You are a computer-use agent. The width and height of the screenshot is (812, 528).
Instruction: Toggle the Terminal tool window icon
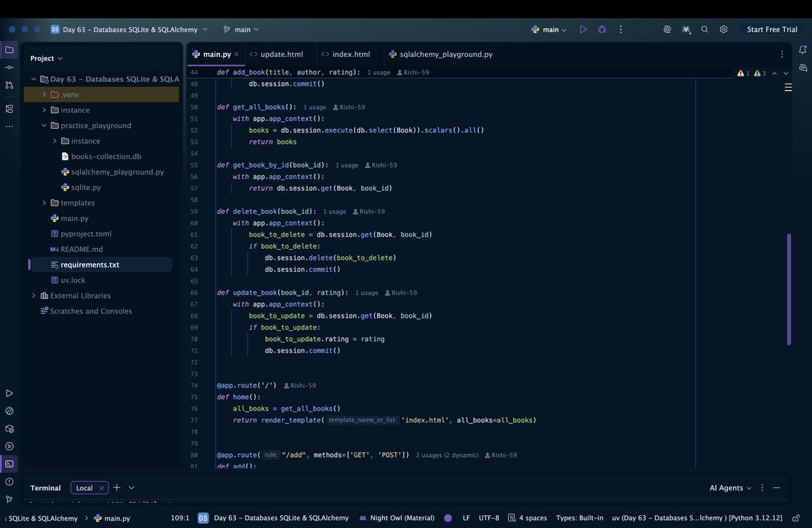[x=9, y=464]
